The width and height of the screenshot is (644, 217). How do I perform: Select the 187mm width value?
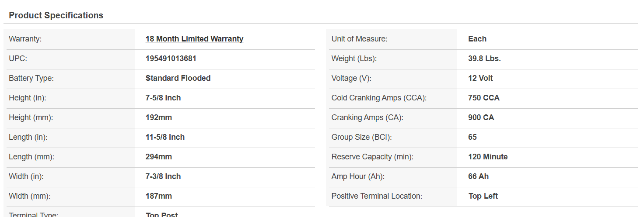(159, 196)
